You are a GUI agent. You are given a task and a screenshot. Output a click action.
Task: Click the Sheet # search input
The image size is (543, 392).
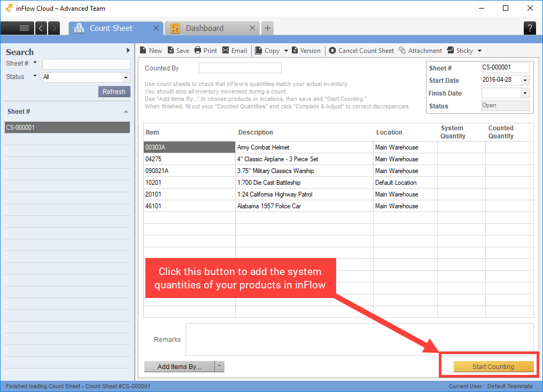(86, 64)
